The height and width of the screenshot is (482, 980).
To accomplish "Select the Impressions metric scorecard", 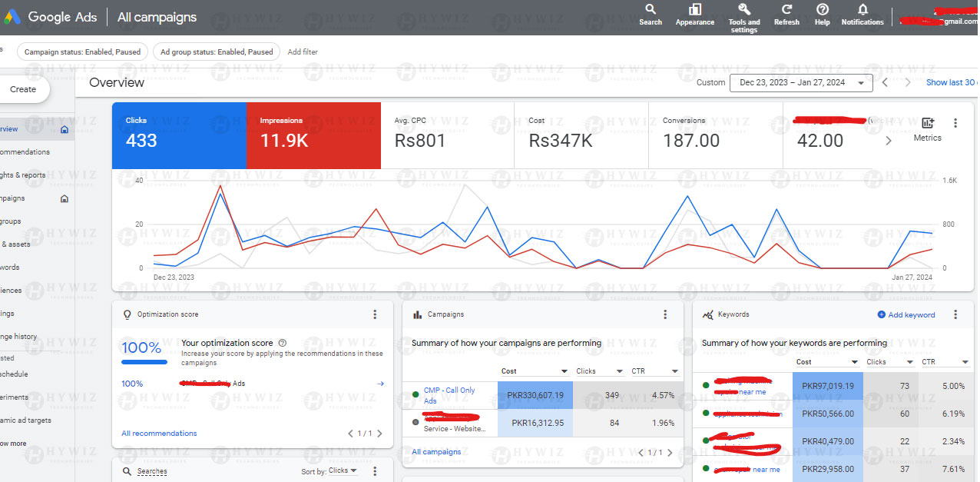I will pos(313,135).
